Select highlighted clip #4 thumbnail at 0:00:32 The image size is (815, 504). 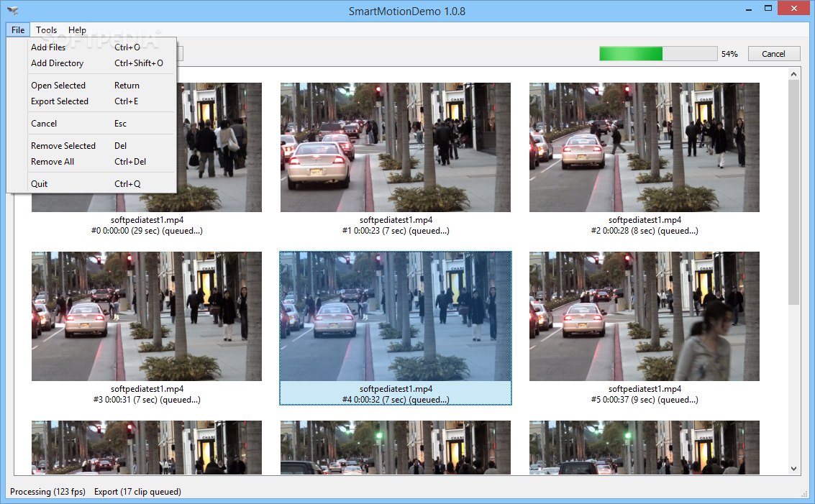coord(395,316)
